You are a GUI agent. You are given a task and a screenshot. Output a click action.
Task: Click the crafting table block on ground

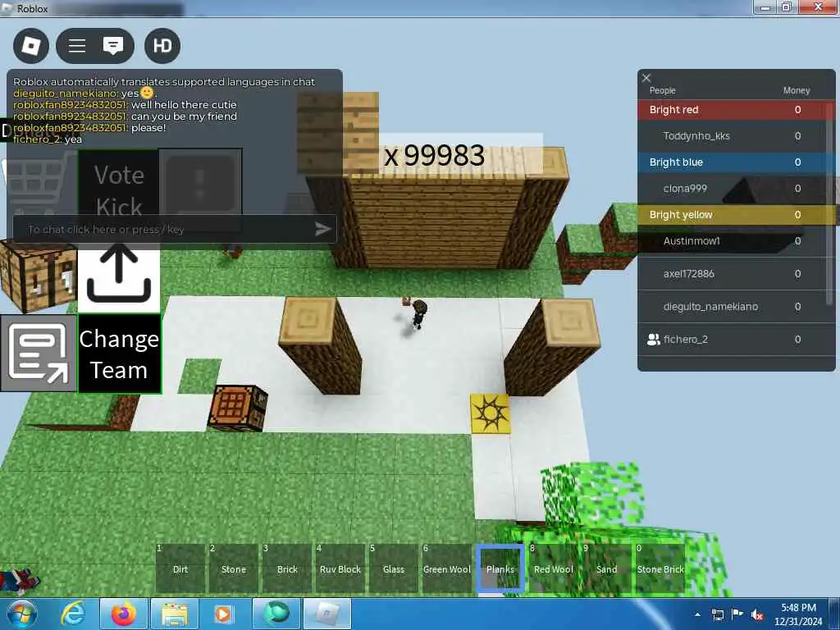[238, 408]
